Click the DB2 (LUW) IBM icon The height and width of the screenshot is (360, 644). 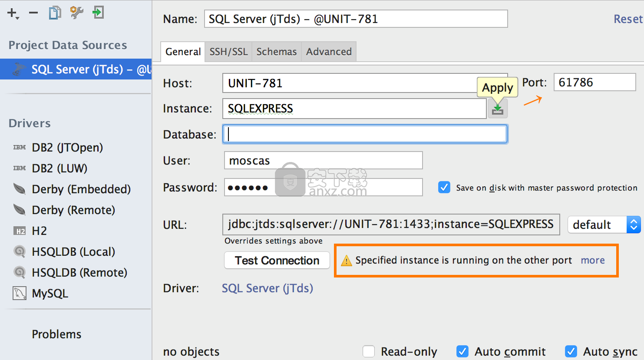pos(19,168)
